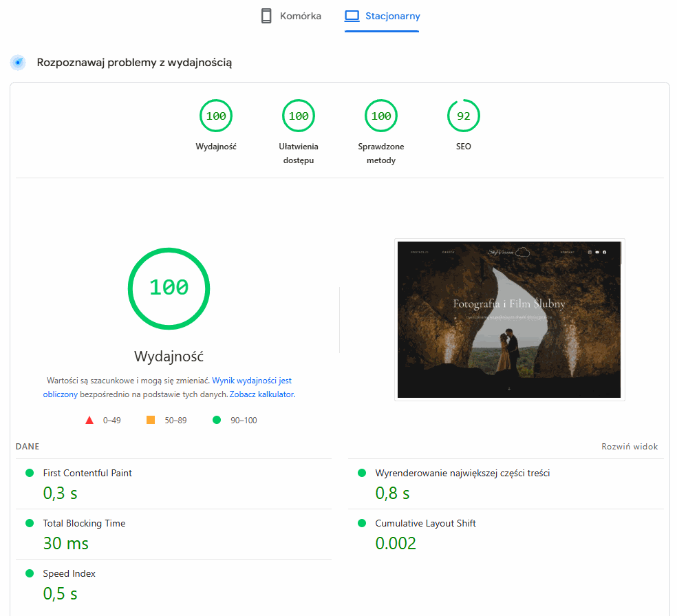This screenshot has width=677, height=616.
Task: Click the 0,5 s value
Action: pyautogui.click(x=60, y=594)
